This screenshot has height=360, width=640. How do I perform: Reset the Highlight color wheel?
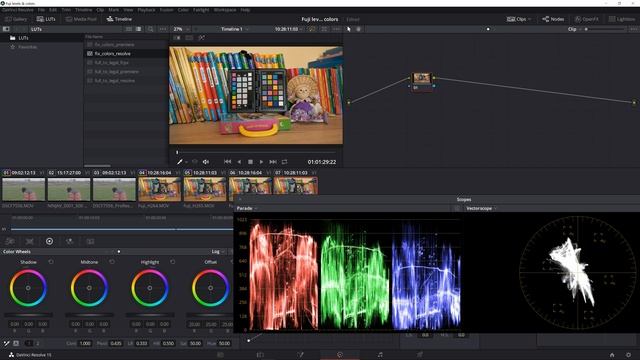173,262
